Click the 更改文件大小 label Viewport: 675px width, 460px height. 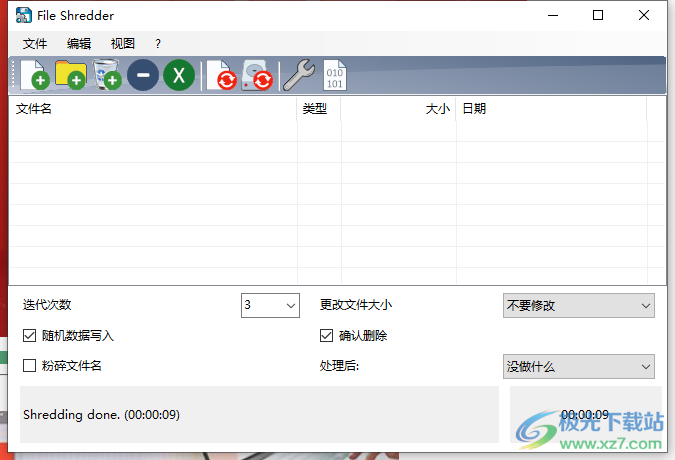pyautogui.click(x=356, y=305)
